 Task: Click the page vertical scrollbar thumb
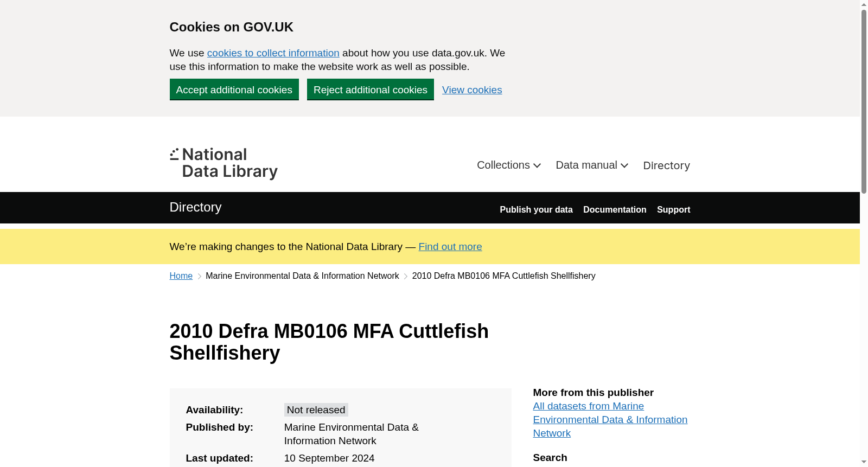(864, 101)
